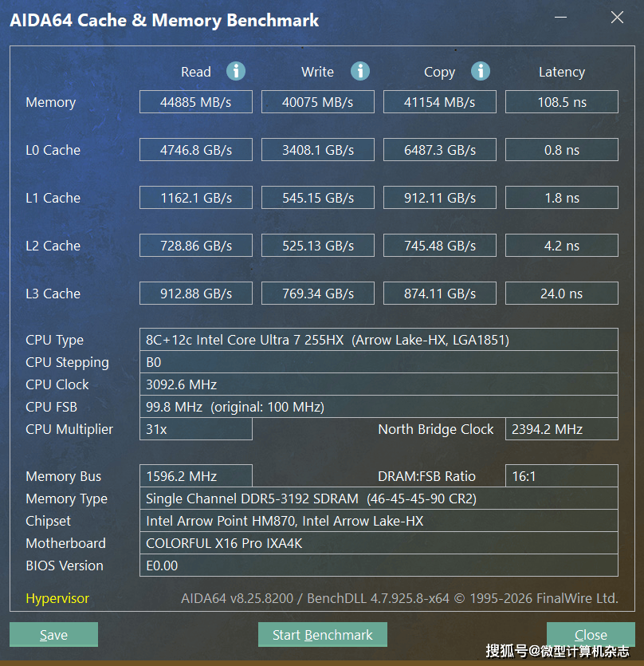Minimize the AIDA64 benchmark window
This screenshot has height=666, width=644.
pyautogui.click(x=561, y=17)
